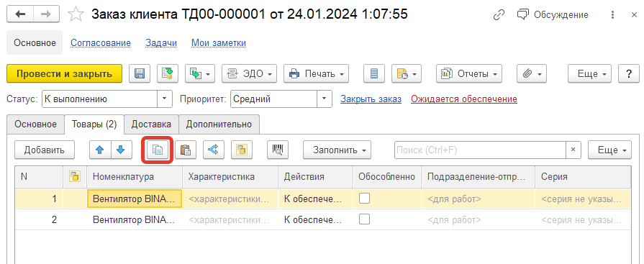Image resolution: width=644 pixels, height=264 pixels.
Task: Open the top Еще menu
Action: tap(589, 74)
